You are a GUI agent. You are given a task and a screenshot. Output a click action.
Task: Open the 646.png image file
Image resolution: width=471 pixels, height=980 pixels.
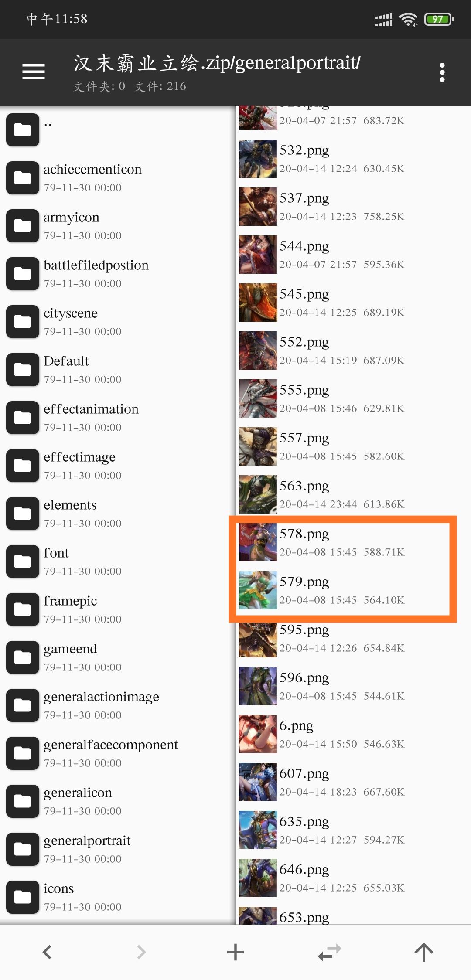tap(353, 878)
